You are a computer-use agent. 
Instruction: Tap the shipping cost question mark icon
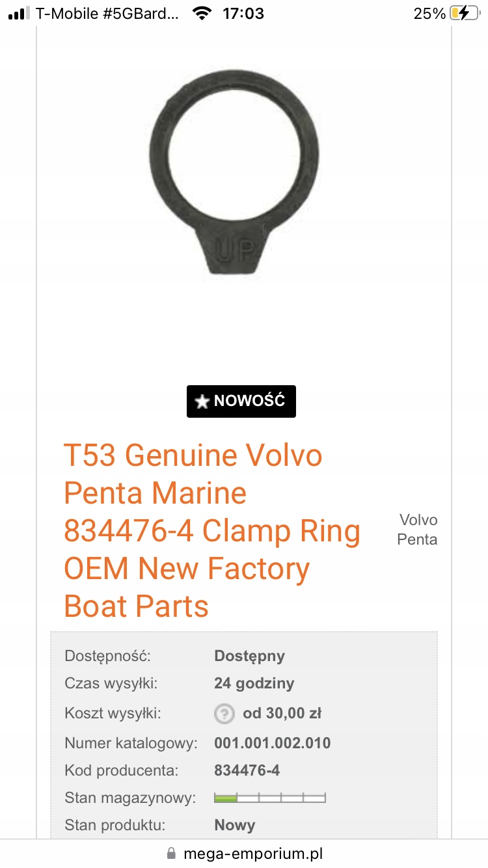click(x=224, y=714)
